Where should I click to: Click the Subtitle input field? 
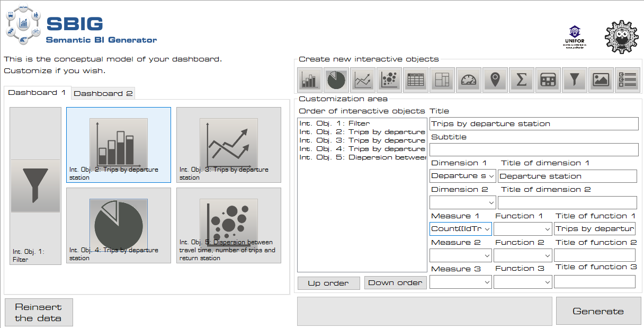click(534, 150)
